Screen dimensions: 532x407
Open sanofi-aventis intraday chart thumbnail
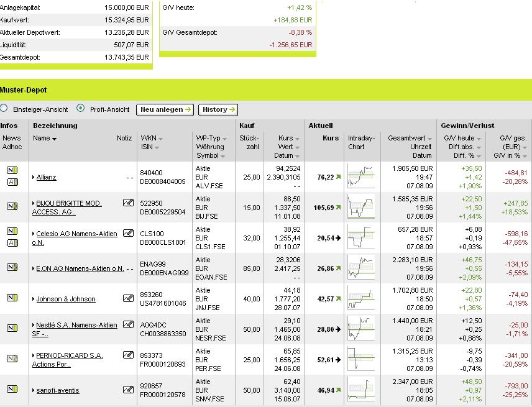361,390
